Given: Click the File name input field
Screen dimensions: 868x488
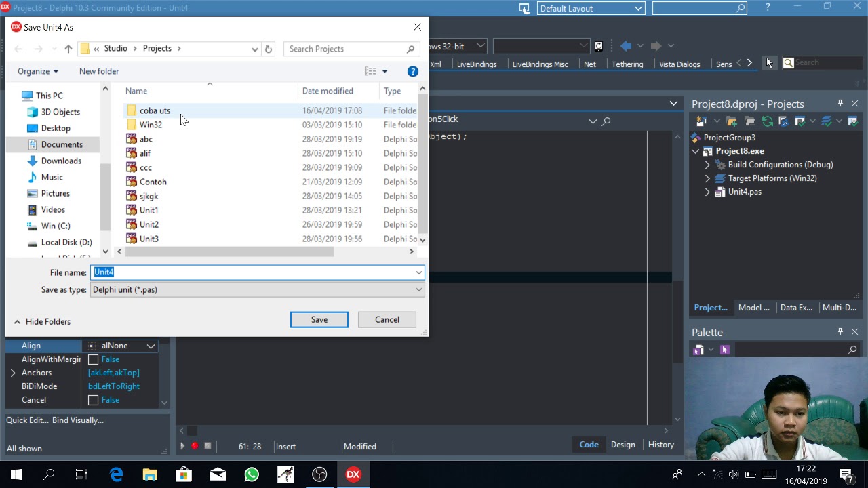Looking at the screenshot, I should pyautogui.click(x=252, y=272).
